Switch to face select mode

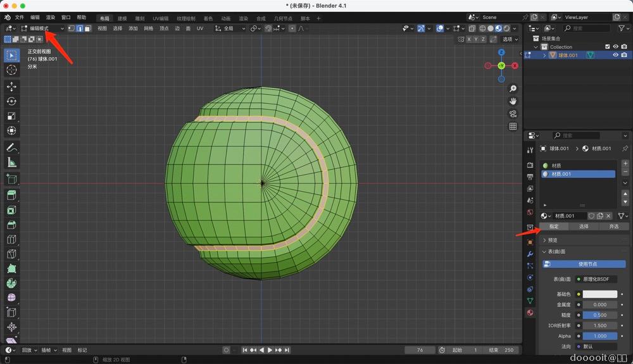pyautogui.click(x=87, y=28)
